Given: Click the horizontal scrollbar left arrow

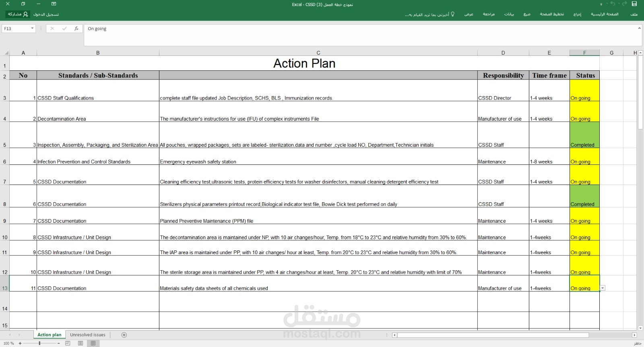Looking at the screenshot, I should pos(395,335).
